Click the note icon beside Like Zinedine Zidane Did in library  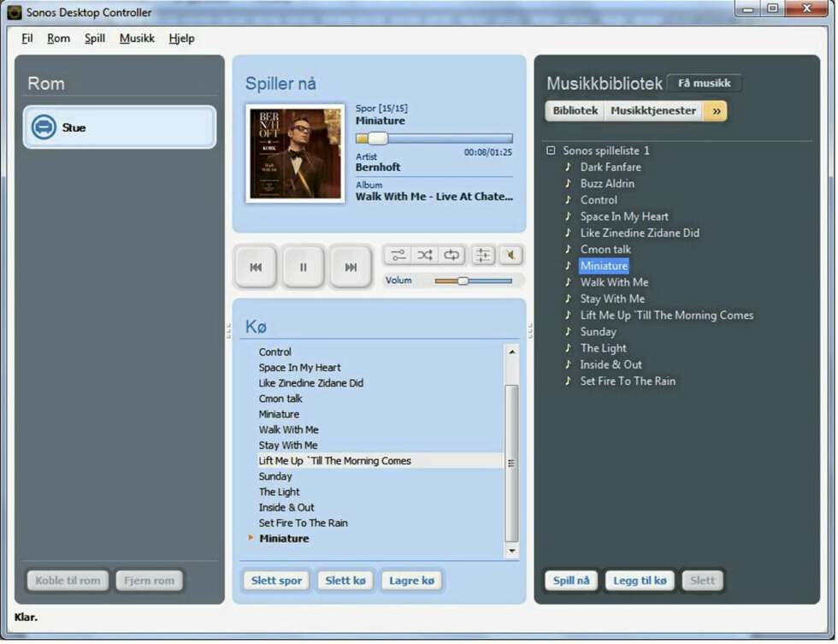click(568, 233)
